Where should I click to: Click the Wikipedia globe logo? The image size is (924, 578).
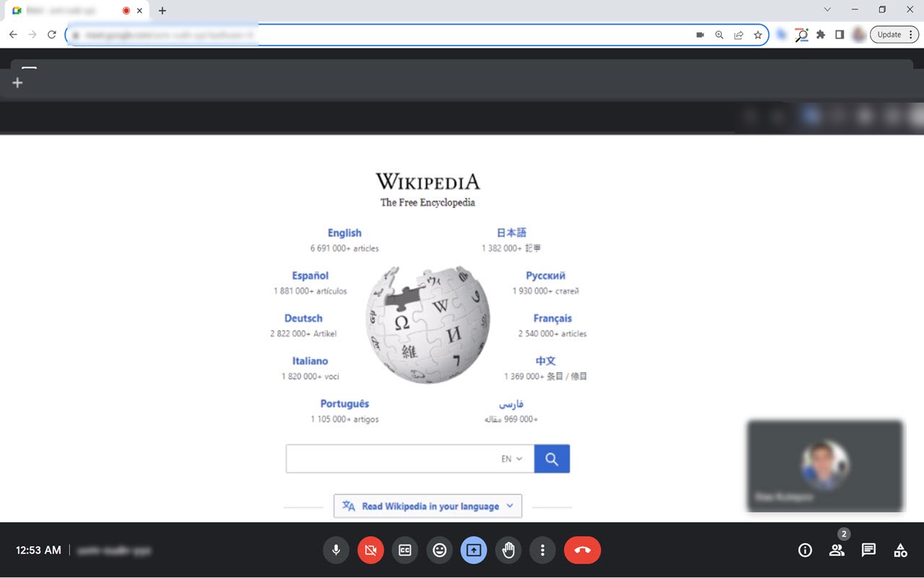(428, 324)
